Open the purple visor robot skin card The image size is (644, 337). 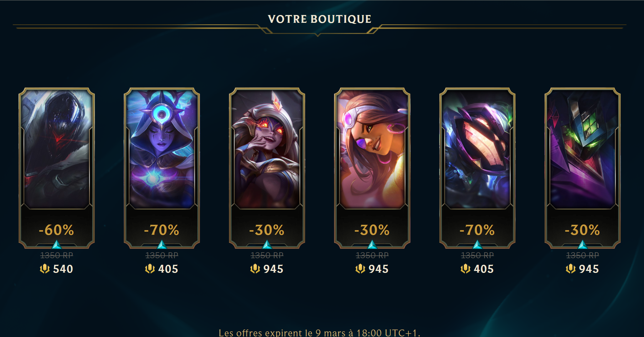coord(477,168)
